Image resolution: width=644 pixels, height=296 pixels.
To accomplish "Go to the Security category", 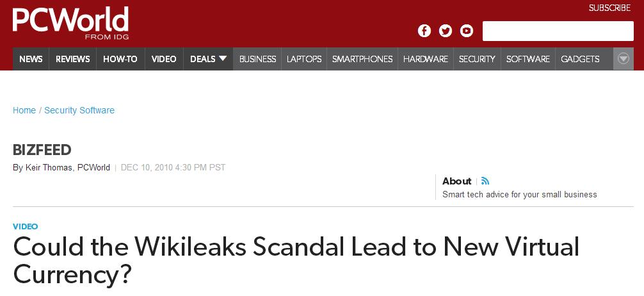I will tap(477, 59).
